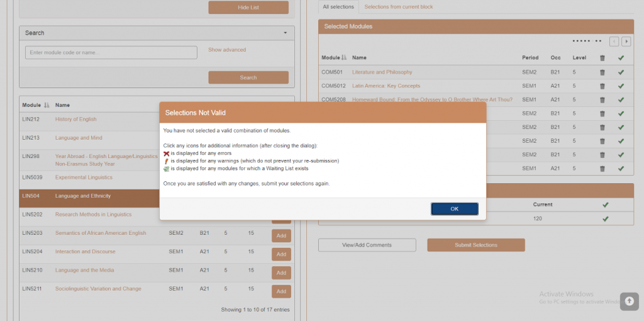Click the green check icon for COM5012
The image size is (644, 321).
click(621, 86)
